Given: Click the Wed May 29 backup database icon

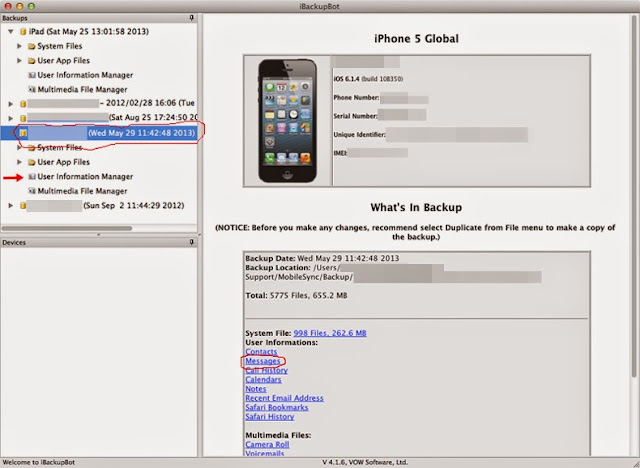Looking at the screenshot, I should coord(23,133).
